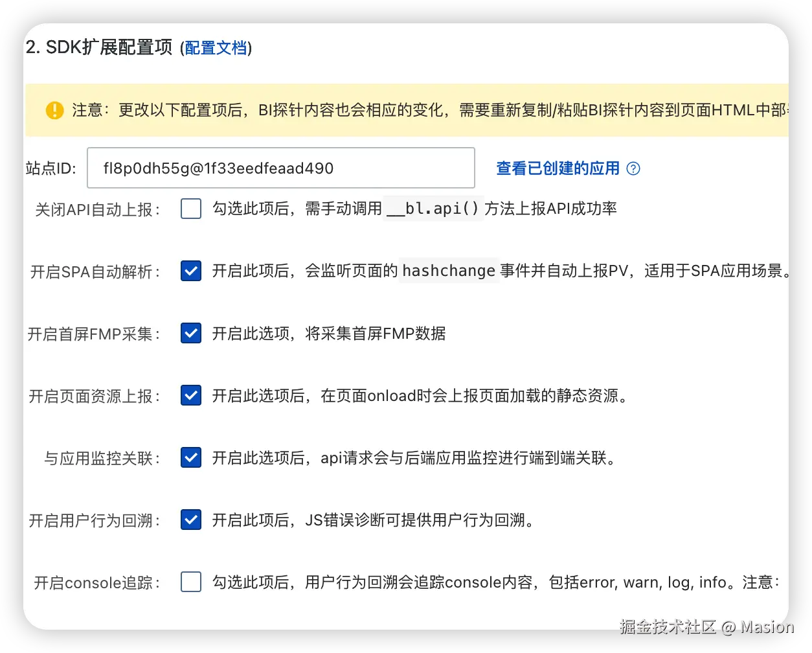Enable 开启console追踪 tracking
Screen dimensions: 812x653
coord(190,582)
